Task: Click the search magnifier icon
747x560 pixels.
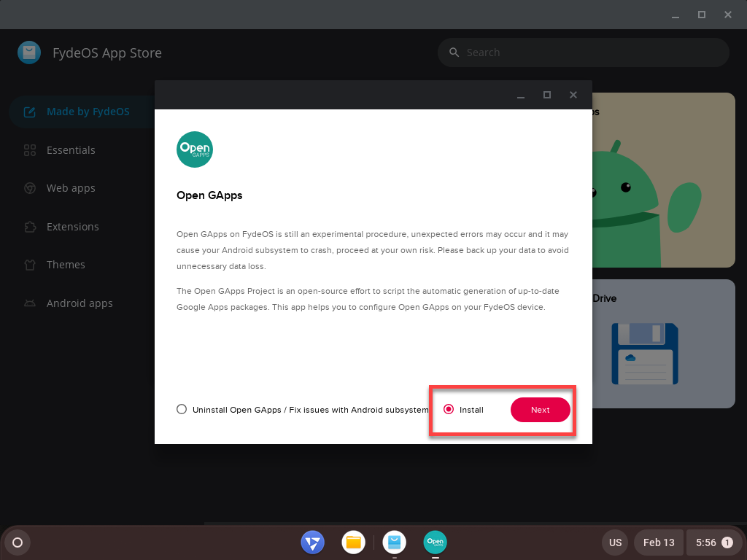Action: [454, 52]
